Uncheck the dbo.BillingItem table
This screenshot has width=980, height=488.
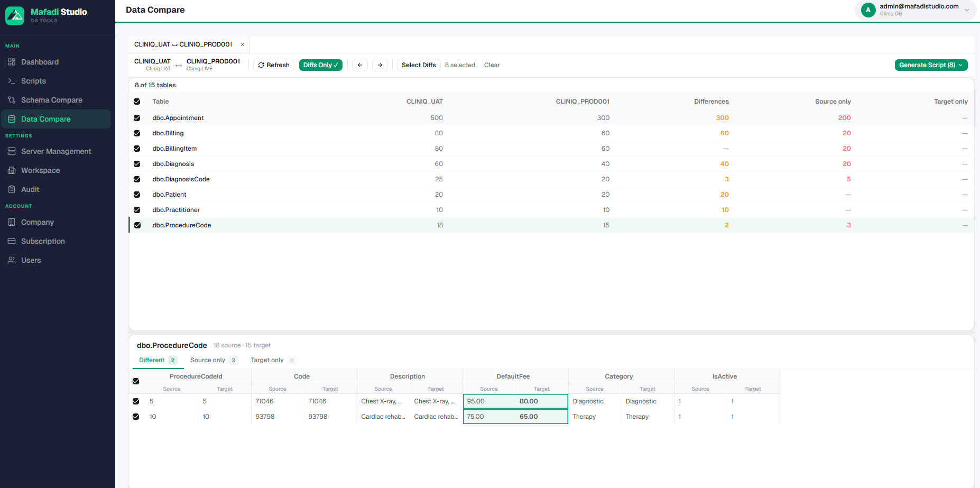coord(137,149)
